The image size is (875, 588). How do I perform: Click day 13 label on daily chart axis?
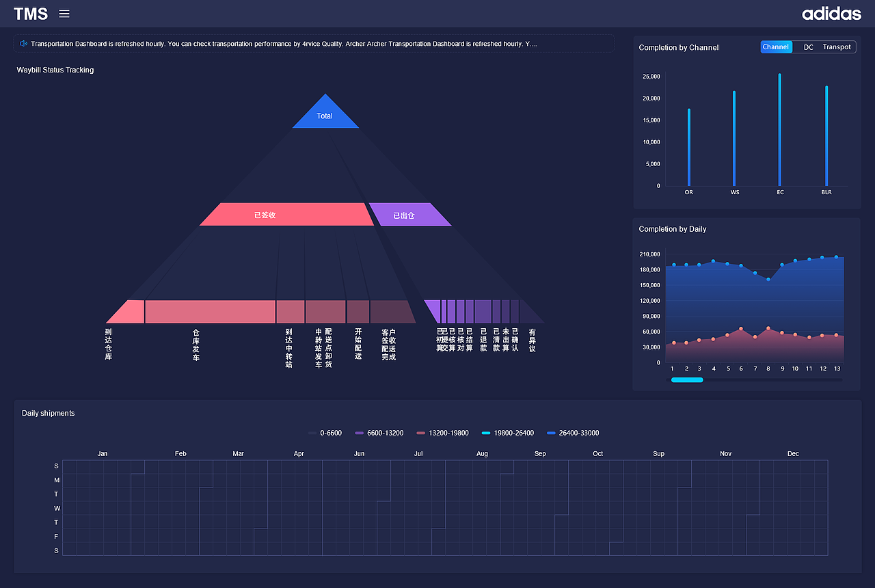[837, 369]
